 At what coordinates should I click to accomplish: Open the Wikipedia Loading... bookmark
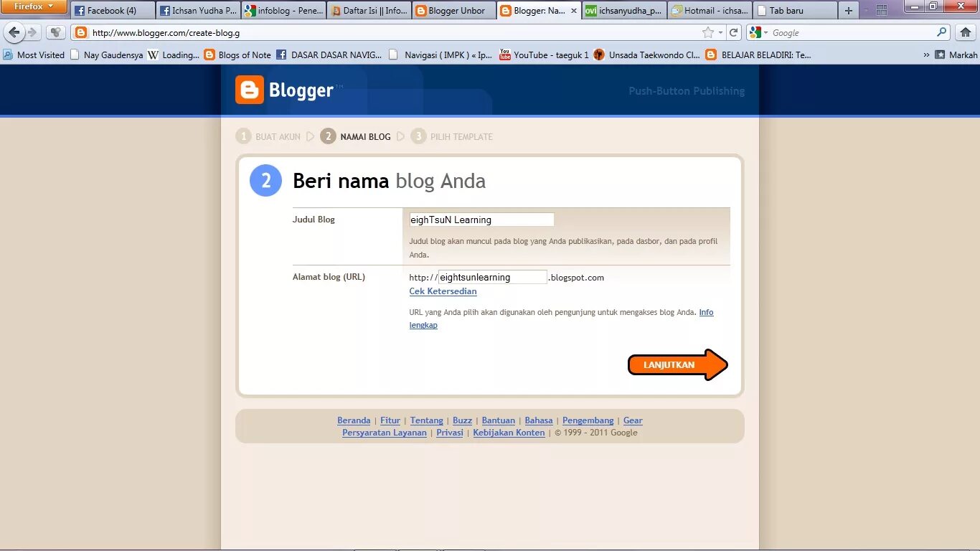pyautogui.click(x=174, y=55)
